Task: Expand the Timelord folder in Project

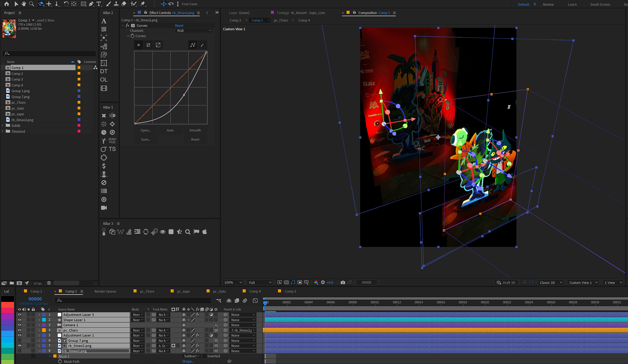Action: 3,131
